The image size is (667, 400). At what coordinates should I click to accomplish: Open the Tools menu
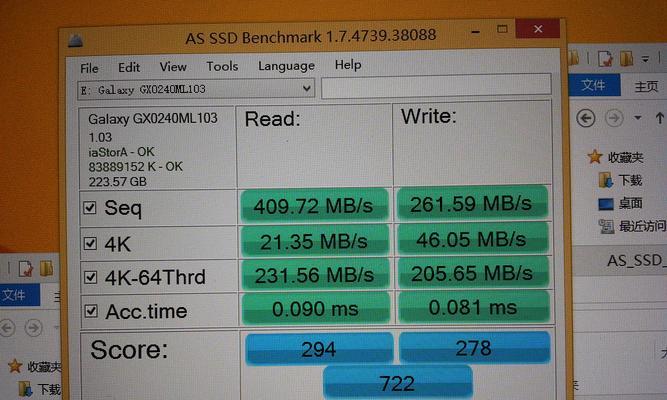(x=222, y=66)
